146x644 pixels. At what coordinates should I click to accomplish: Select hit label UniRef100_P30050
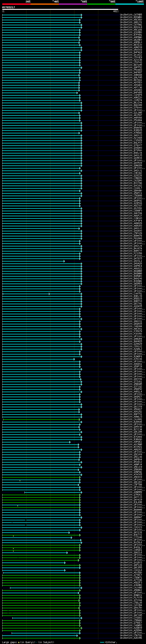131,334
